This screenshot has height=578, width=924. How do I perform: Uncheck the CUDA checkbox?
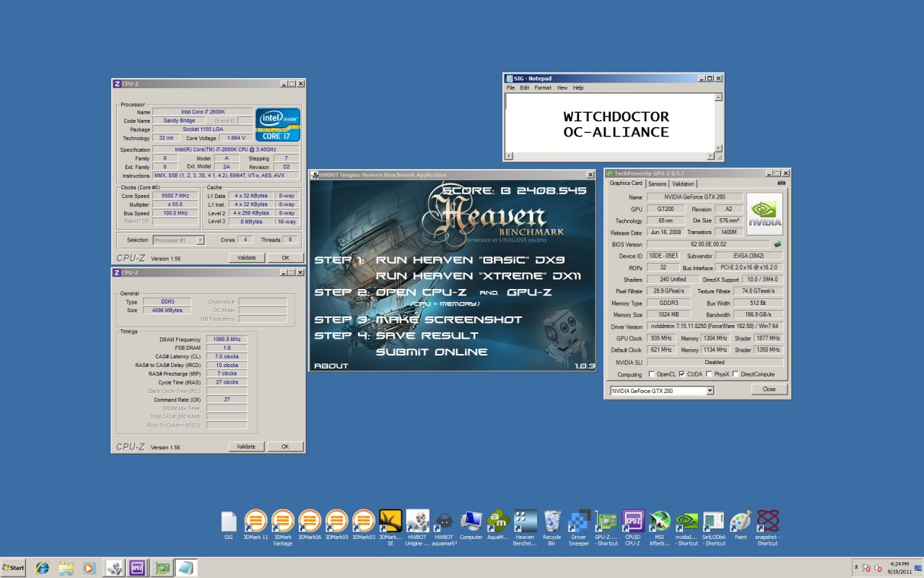[x=682, y=374]
